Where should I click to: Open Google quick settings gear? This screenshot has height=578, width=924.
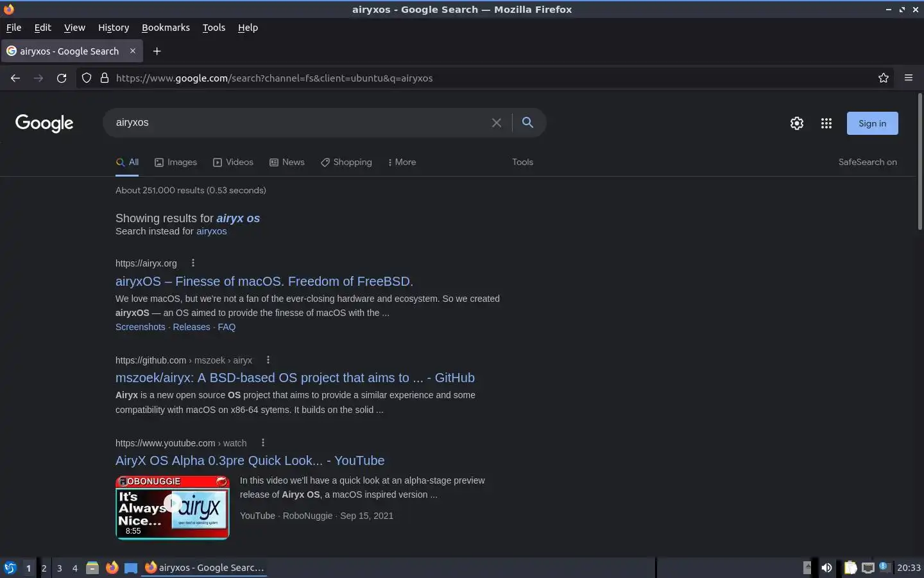(x=797, y=123)
